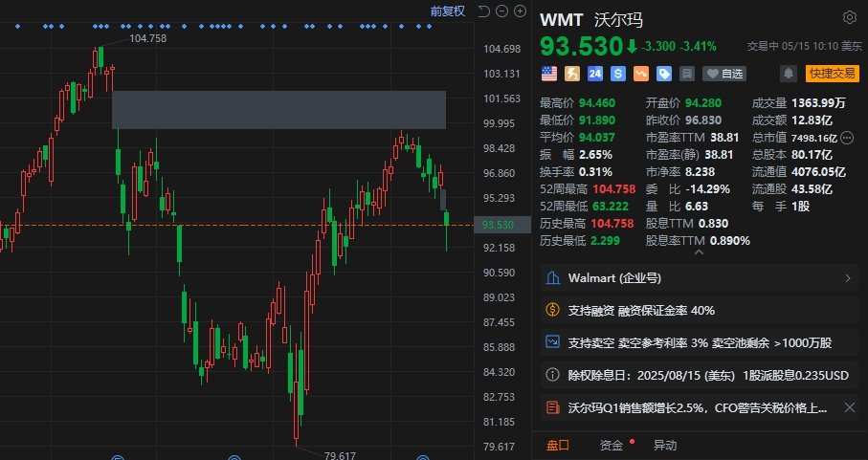Click the 振幅 value 2.65%
868x460 pixels.
pyautogui.click(x=595, y=155)
